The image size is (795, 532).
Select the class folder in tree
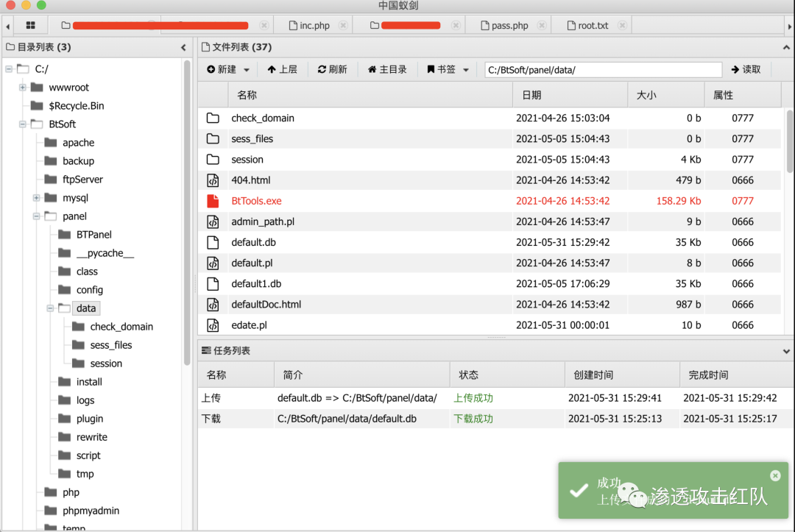[87, 272]
